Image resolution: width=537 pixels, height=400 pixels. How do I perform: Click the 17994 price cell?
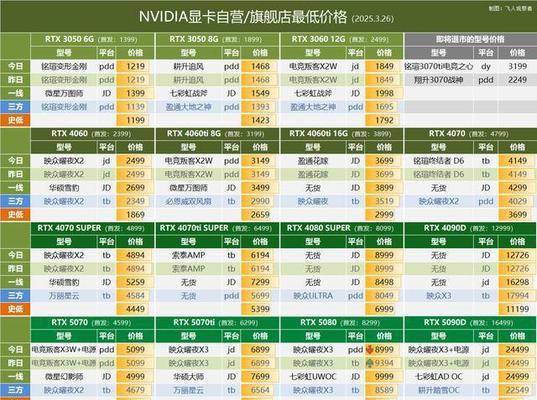(x=517, y=296)
